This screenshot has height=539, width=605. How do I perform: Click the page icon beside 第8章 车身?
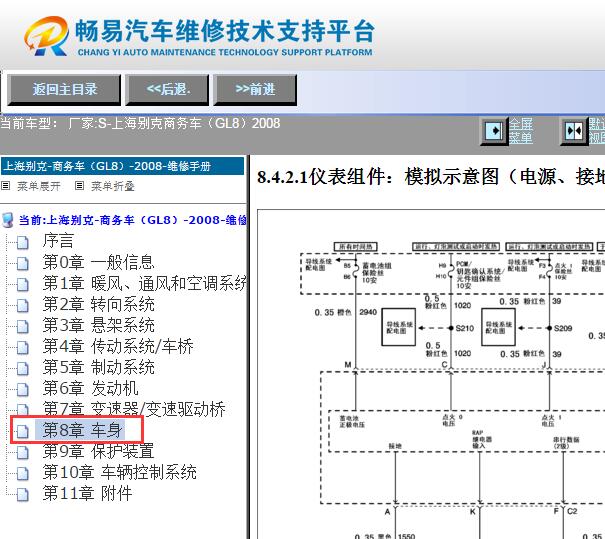tap(23, 431)
